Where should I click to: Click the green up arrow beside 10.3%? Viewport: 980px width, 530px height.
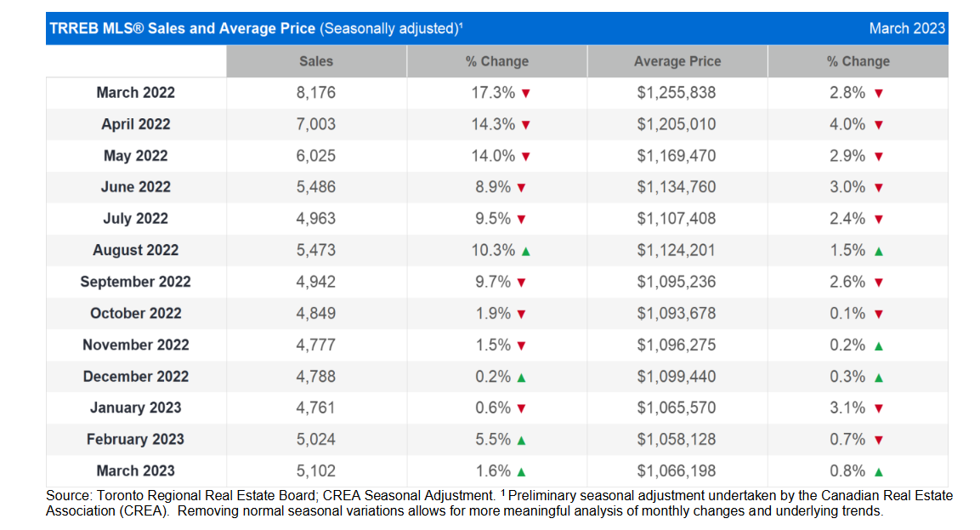(525, 252)
